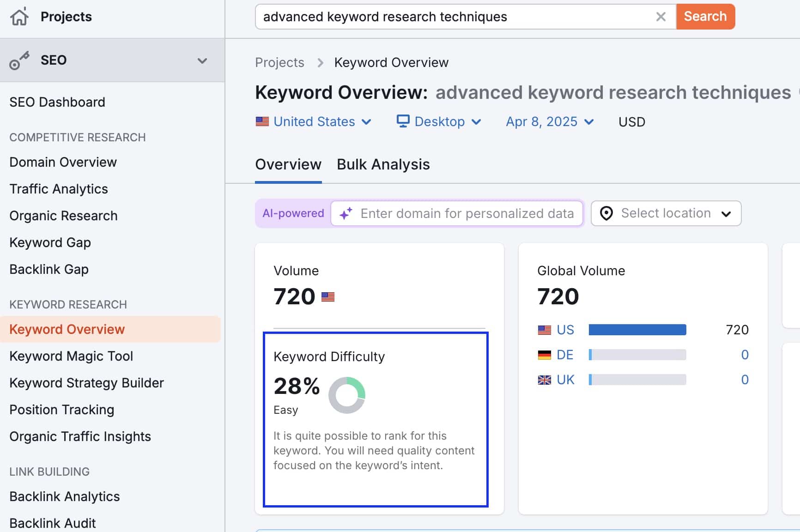Click the orange Search button
Image resolution: width=800 pixels, height=532 pixels.
click(705, 17)
